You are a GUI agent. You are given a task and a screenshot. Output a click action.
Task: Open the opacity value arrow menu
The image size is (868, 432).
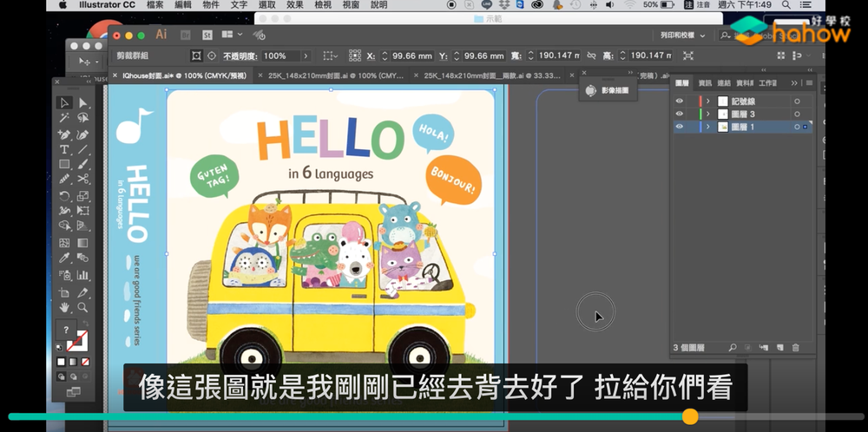click(305, 56)
